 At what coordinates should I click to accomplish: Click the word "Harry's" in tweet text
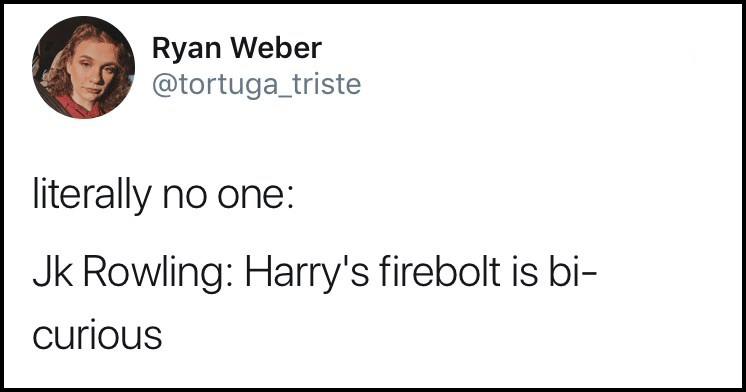click(306, 275)
